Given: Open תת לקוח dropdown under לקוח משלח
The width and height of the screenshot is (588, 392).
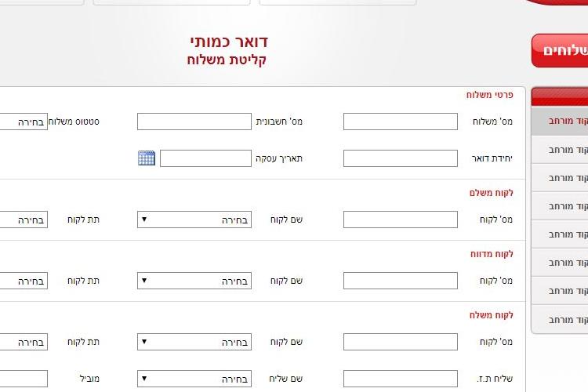Looking at the screenshot, I should click(x=24, y=342).
